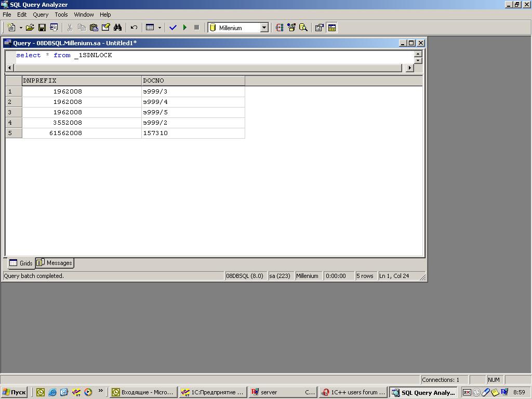This screenshot has width=532, height=399.
Task: Click the Undo arrow icon
Action: point(134,28)
